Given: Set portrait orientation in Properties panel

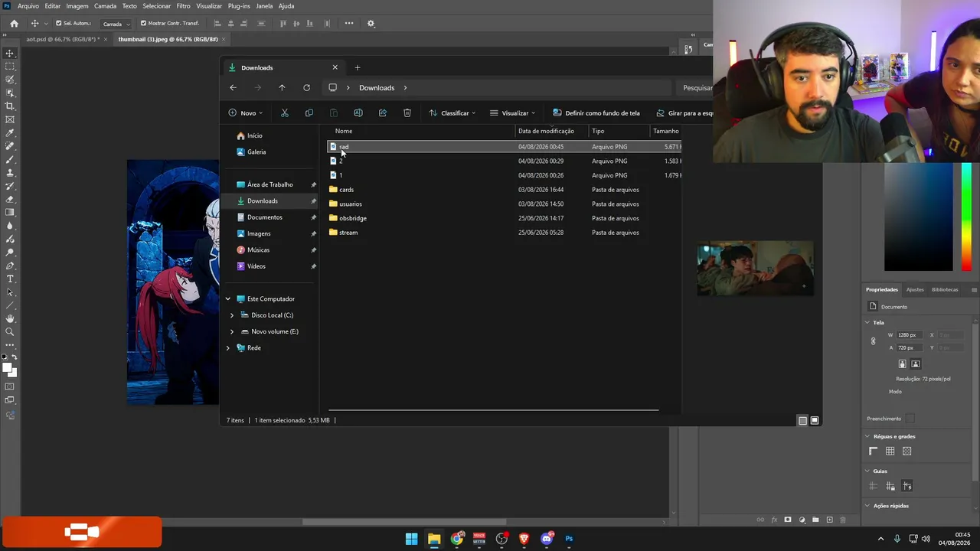Looking at the screenshot, I should 902,364.
